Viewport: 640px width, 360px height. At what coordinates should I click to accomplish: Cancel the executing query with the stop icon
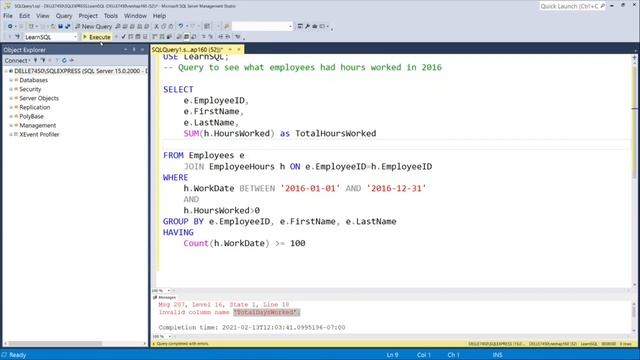click(116, 37)
